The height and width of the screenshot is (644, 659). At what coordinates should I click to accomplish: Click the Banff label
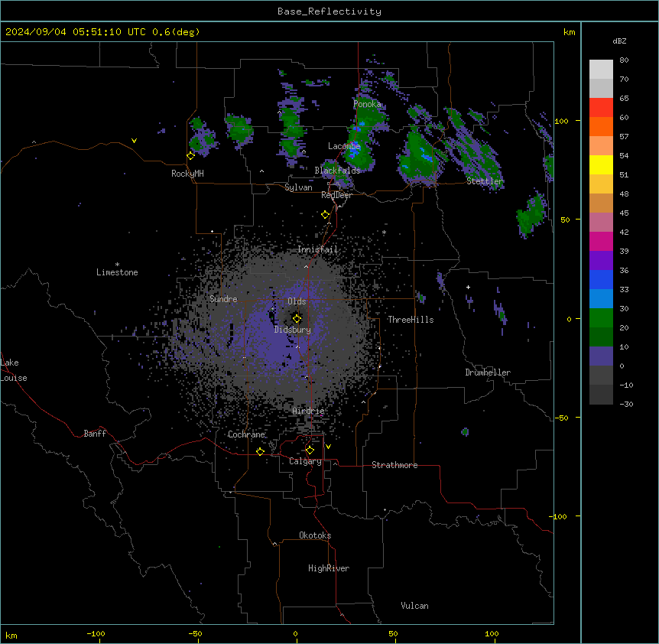(95, 434)
